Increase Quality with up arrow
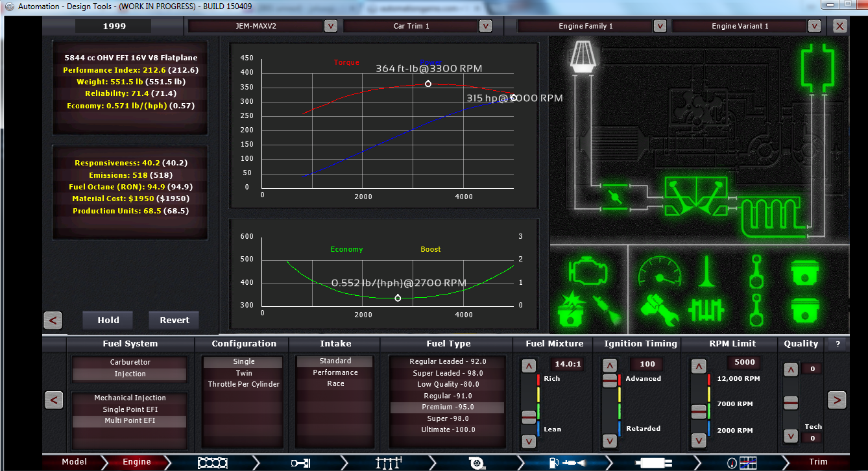Screen dimensions: 868x471 point(790,370)
